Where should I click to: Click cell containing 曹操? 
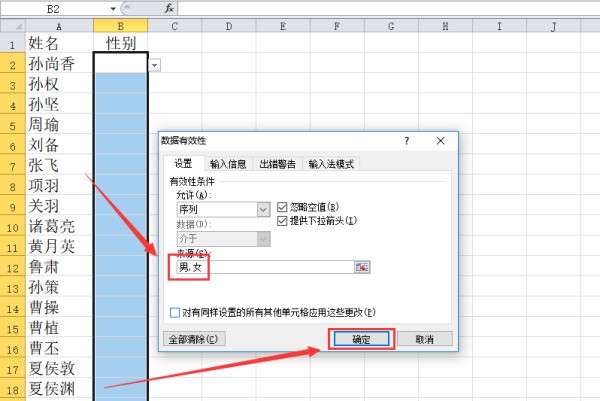click(59, 307)
